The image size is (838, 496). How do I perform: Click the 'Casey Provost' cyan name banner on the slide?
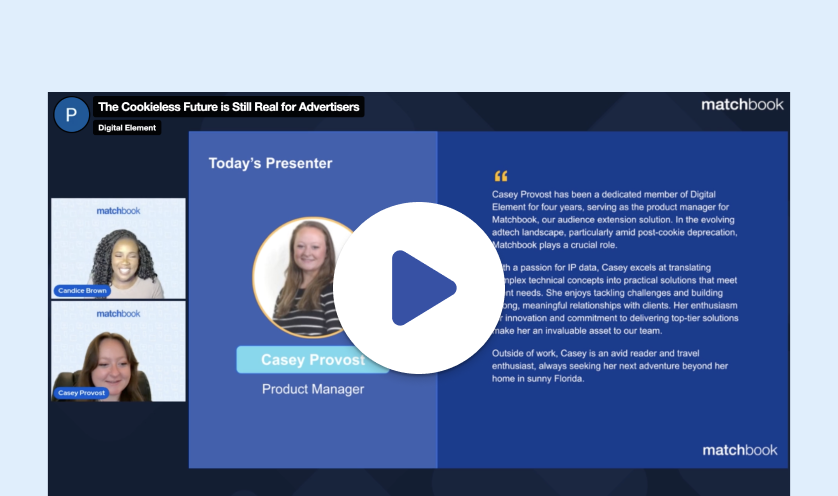click(x=313, y=360)
